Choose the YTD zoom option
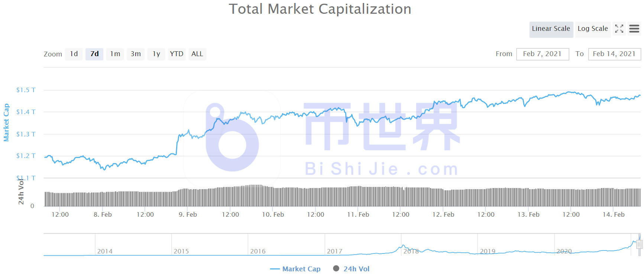644x278 pixels. (177, 54)
